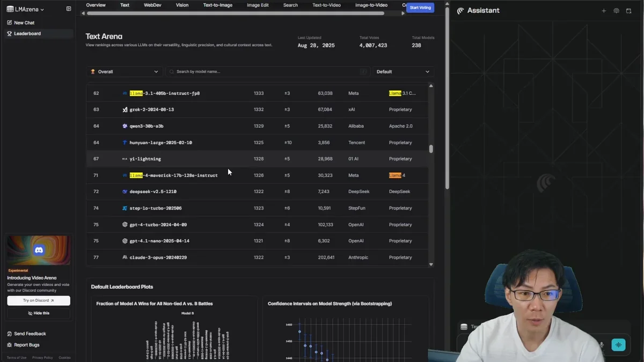Click the Anthropic organization cell

(358, 257)
